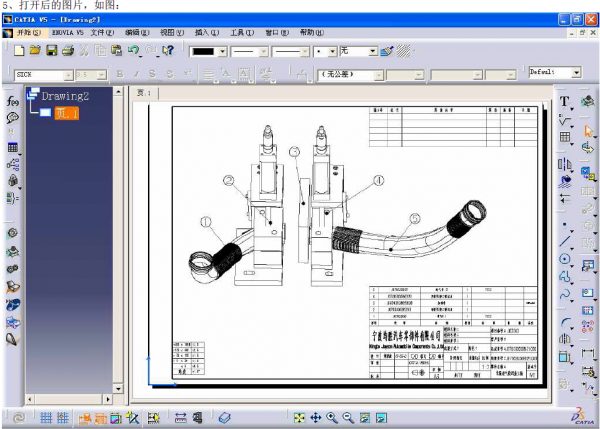The height and width of the screenshot is (429, 600).
Task: Click the Pan tool icon
Action: [x=316, y=416]
